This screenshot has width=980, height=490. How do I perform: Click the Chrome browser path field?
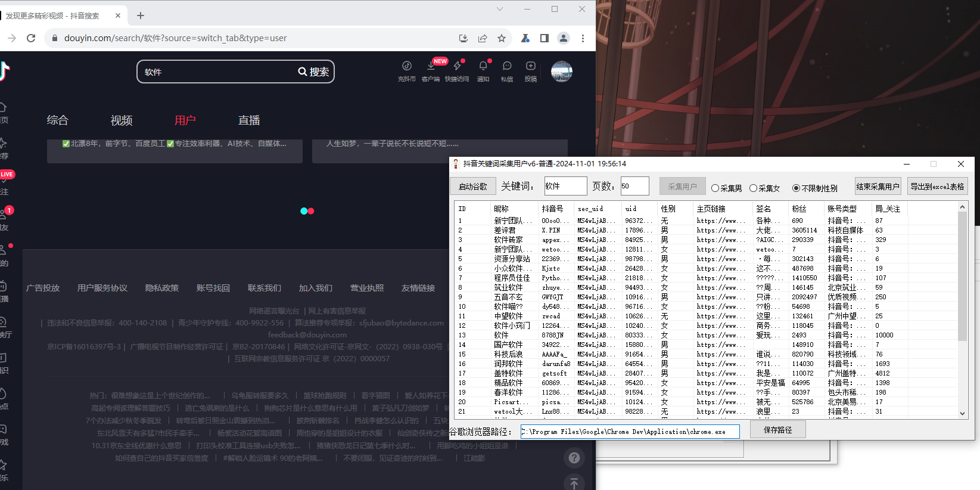point(630,432)
